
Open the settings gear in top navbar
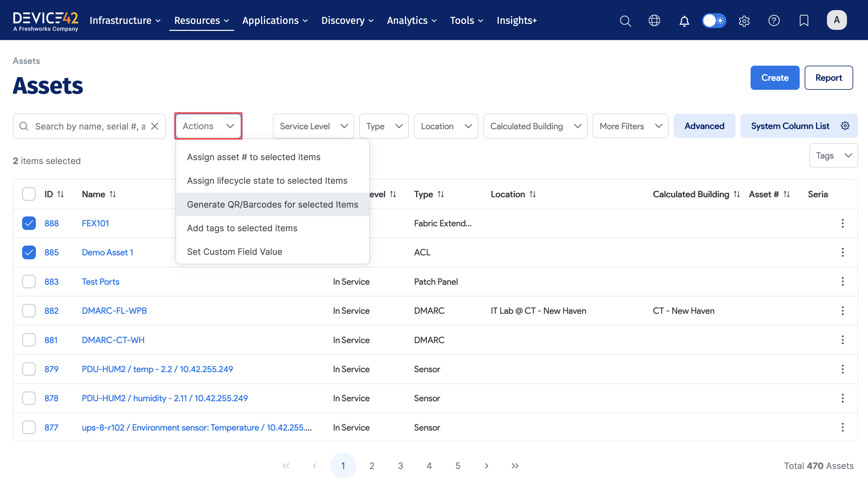point(744,21)
